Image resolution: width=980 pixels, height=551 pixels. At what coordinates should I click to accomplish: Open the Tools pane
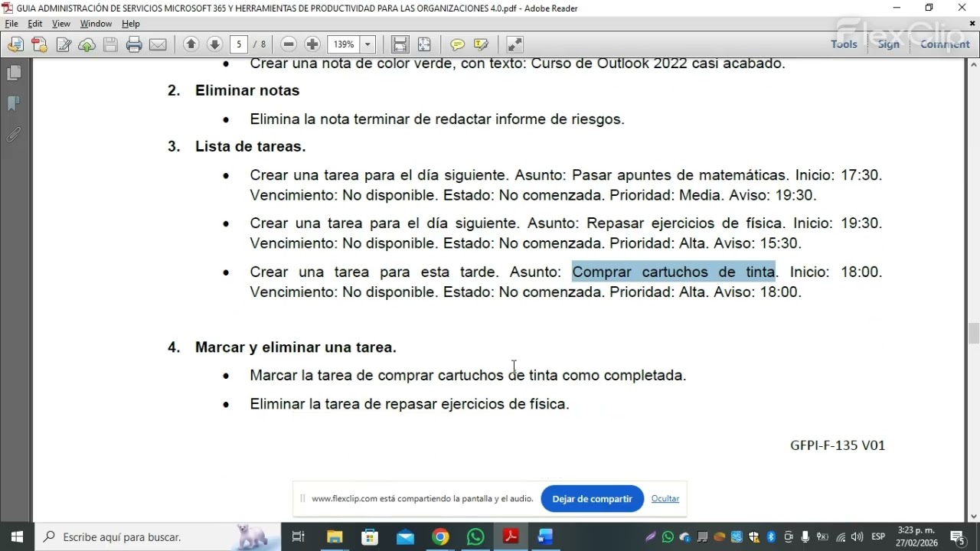coord(844,44)
